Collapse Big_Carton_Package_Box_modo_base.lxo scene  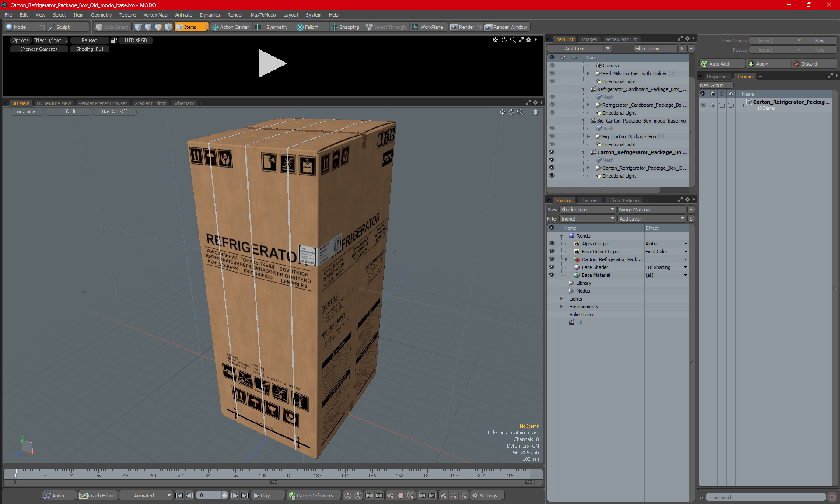[583, 121]
